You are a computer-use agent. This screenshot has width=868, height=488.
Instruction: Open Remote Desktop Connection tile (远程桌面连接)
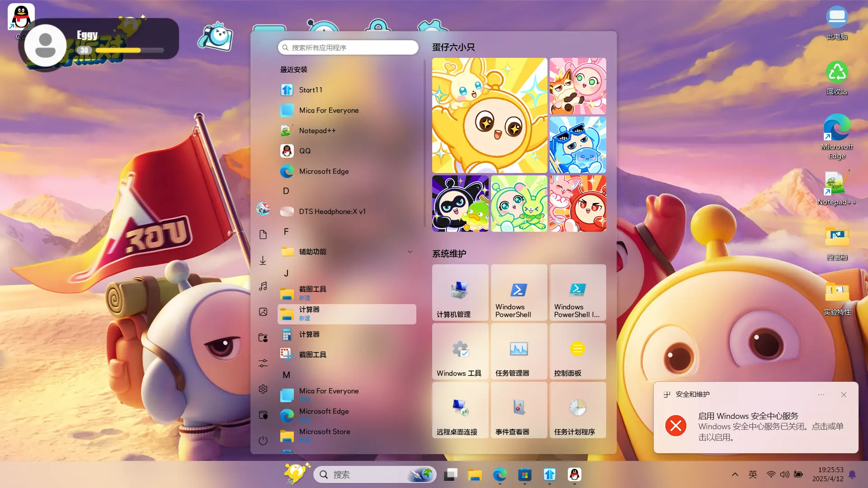click(x=460, y=410)
